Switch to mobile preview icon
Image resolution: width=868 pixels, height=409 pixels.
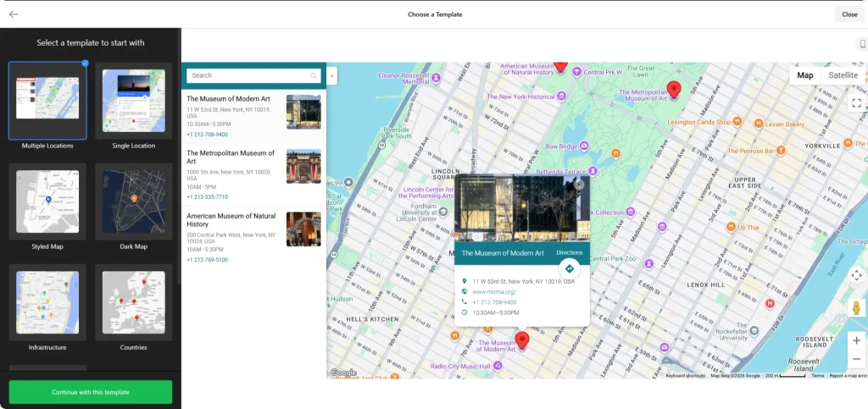click(862, 44)
